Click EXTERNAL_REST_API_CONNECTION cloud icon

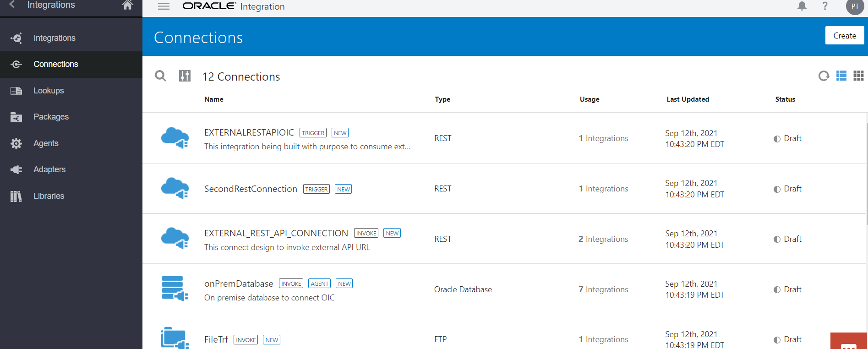coord(175,238)
